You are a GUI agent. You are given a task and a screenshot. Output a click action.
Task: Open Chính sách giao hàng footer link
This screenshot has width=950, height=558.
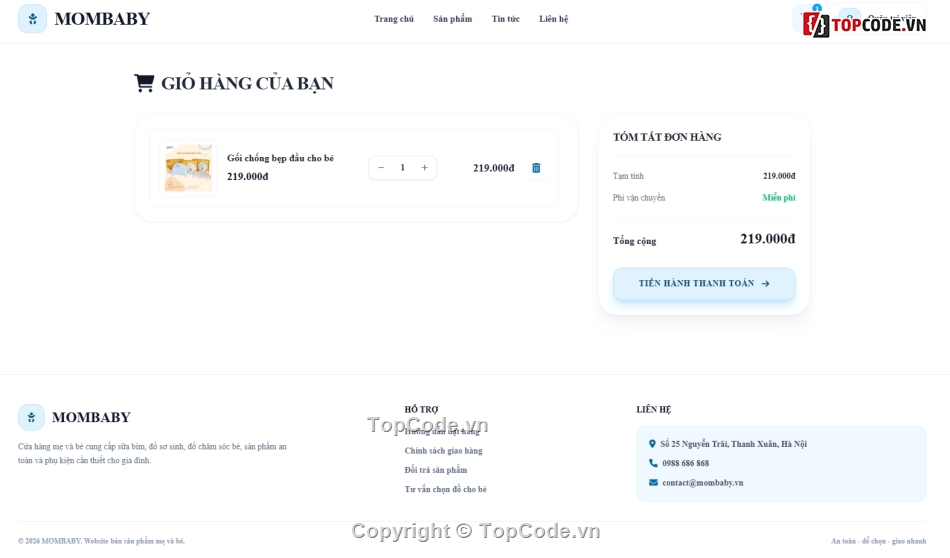coord(443,451)
